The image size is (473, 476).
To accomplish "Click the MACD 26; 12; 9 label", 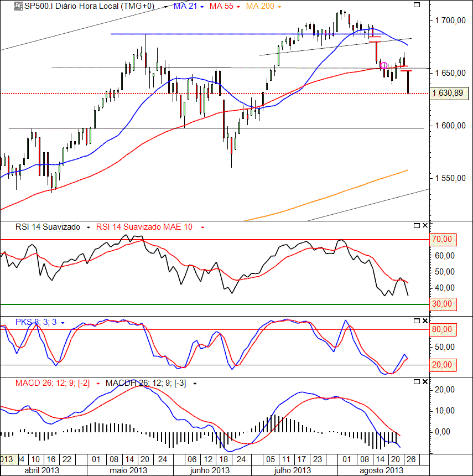I will tap(53, 383).
